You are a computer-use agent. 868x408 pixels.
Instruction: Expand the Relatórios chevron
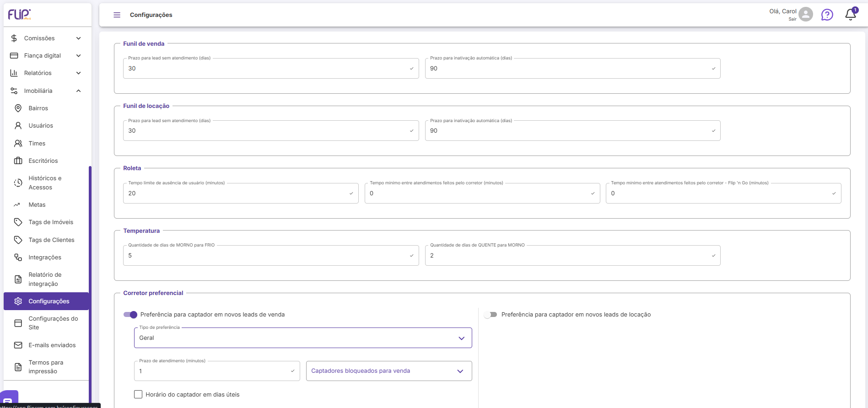click(79, 73)
